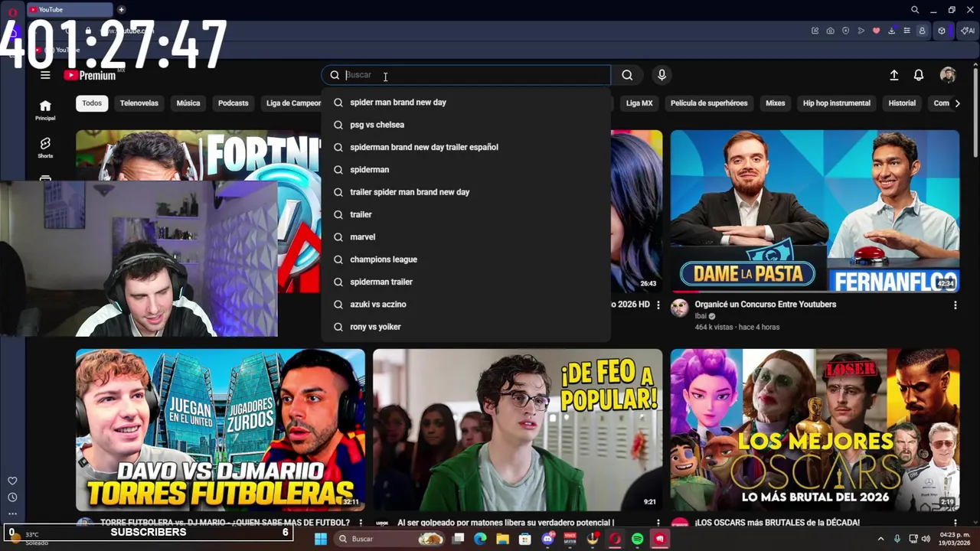Open Dame la Pasta Fernanfloo thumbnail
The height and width of the screenshot is (551, 980).
pos(815,211)
